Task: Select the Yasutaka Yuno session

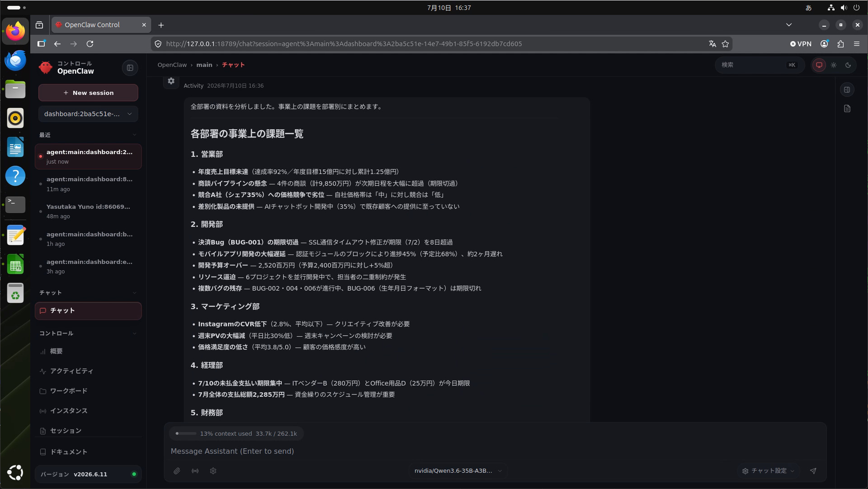Action: tap(88, 211)
